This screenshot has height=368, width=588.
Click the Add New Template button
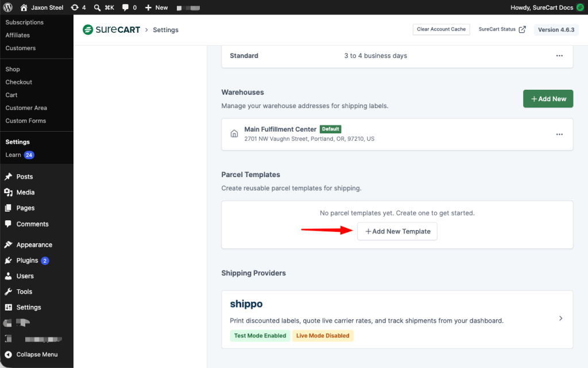click(397, 231)
